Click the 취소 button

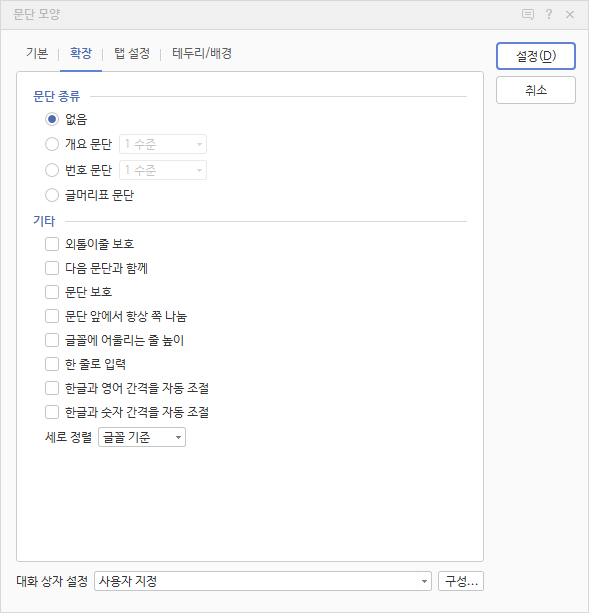tap(536, 90)
